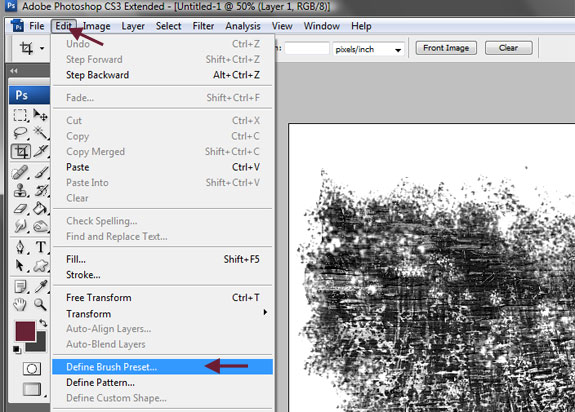Select the Eyedropper tool

(41, 286)
